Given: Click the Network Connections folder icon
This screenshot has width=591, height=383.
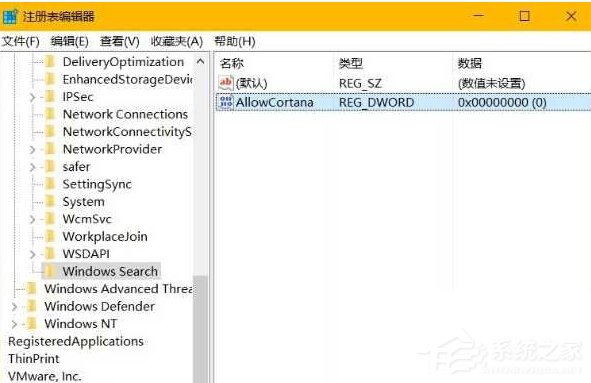Looking at the screenshot, I should [x=50, y=114].
